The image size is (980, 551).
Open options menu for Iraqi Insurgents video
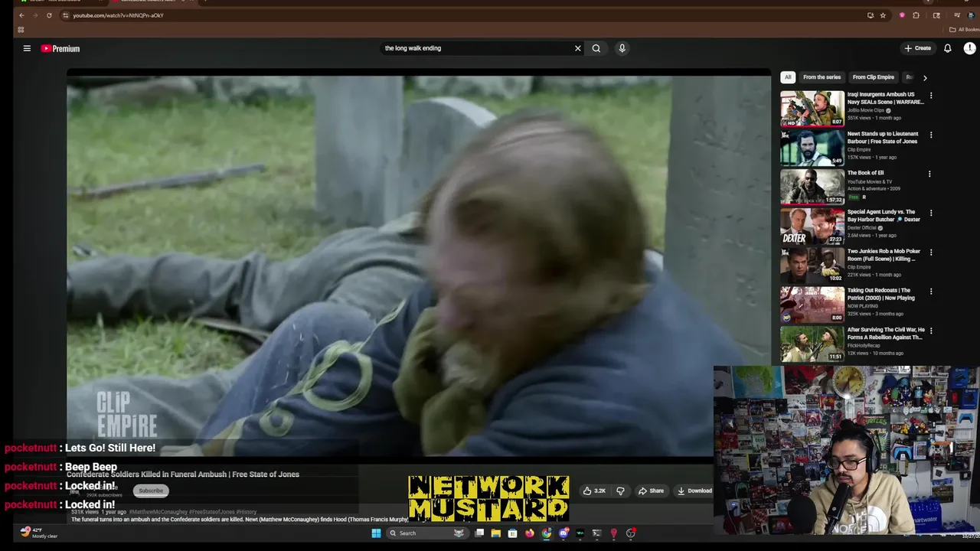click(x=931, y=96)
